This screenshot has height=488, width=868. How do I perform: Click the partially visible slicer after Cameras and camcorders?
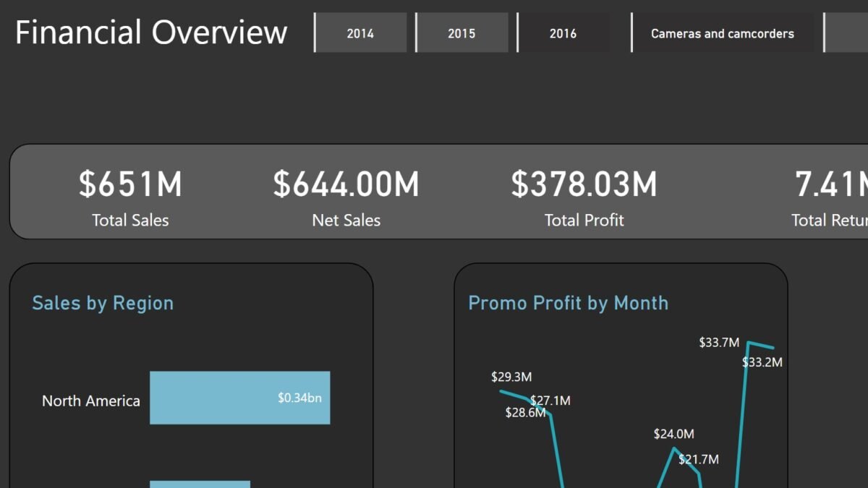tap(848, 33)
